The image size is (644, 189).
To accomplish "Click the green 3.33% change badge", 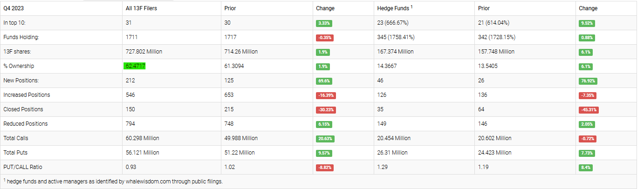I will coord(322,23).
